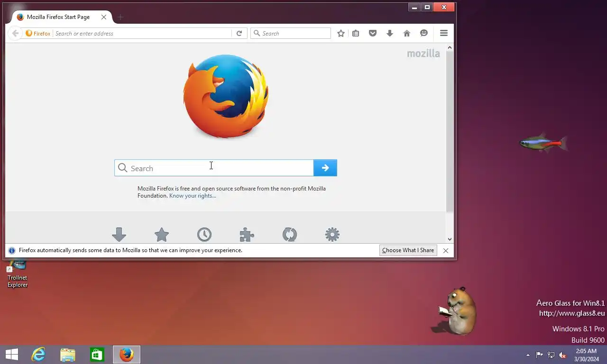This screenshot has width=607, height=364.
Task: Minimize the Firefox window
Action: click(414, 7)
